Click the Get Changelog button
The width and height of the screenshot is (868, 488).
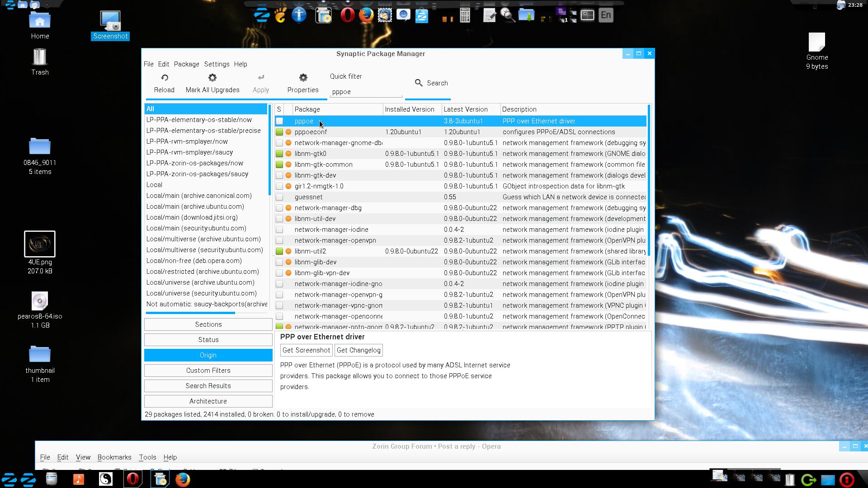pos(359,350)
